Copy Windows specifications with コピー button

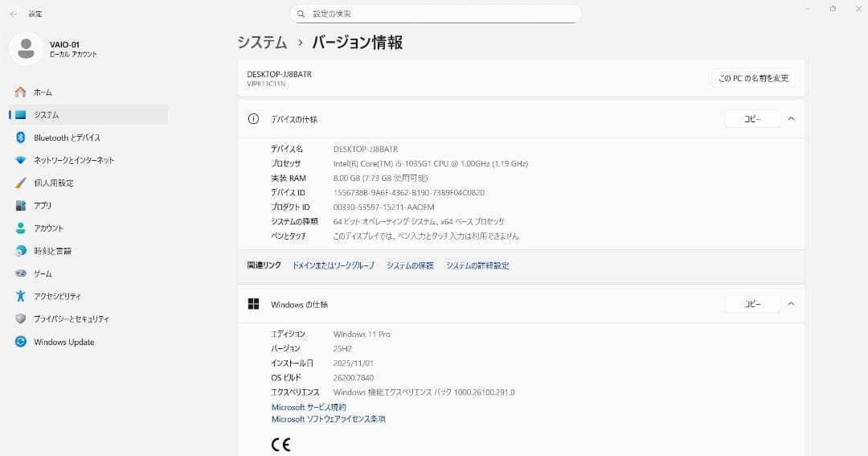click(752, 304)
